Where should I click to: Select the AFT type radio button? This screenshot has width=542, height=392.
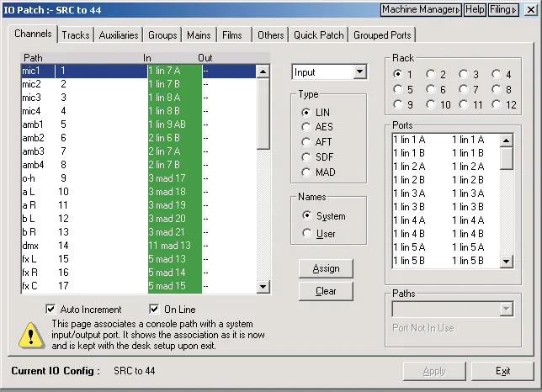click(306, 142)
